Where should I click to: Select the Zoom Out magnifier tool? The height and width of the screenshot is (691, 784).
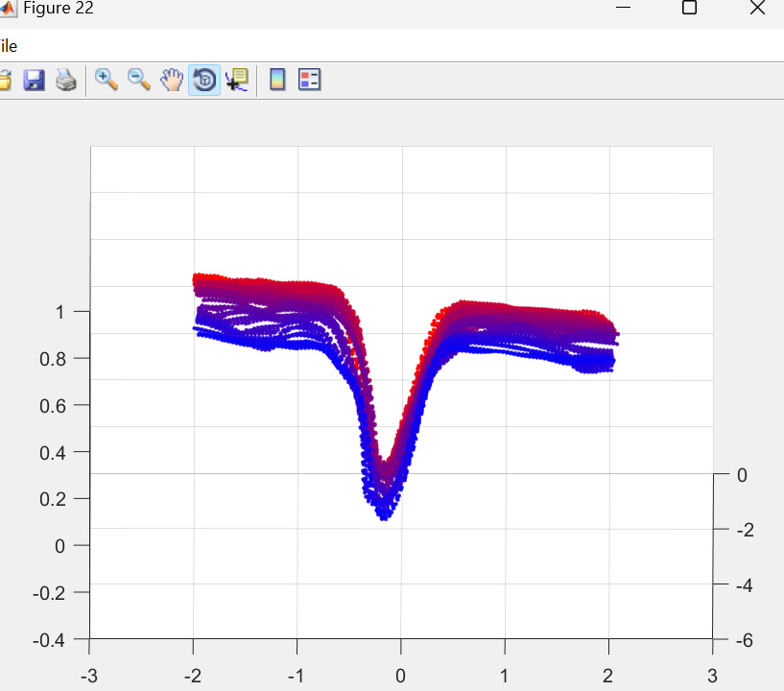[x=139, y=81]
